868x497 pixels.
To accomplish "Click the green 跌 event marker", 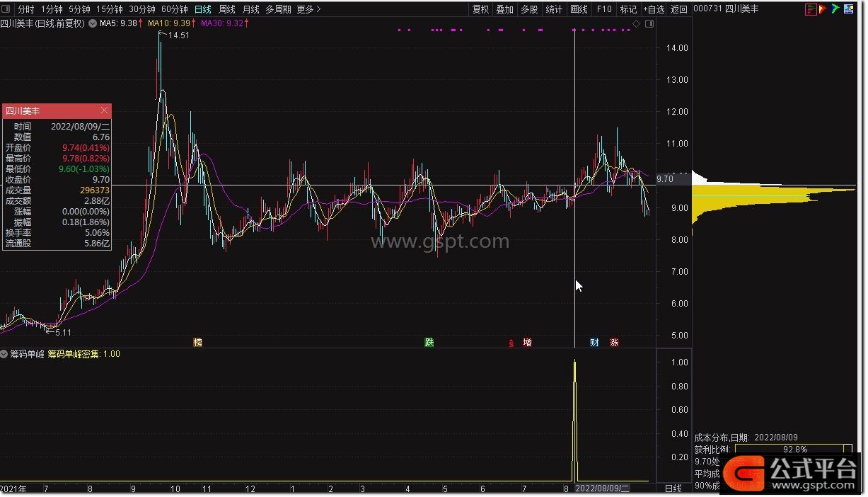I will point(429,343).
